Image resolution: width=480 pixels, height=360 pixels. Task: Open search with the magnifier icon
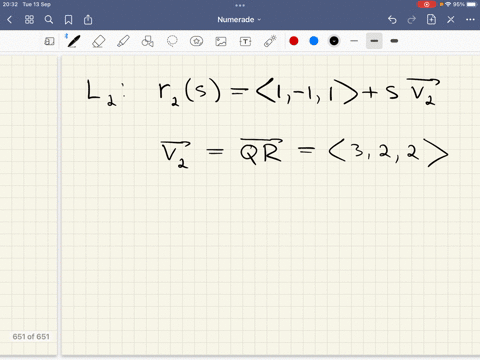point(49,20)
